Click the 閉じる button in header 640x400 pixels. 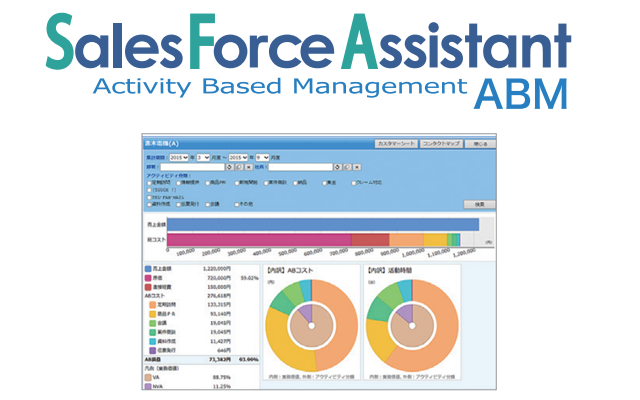pos(480,144)
